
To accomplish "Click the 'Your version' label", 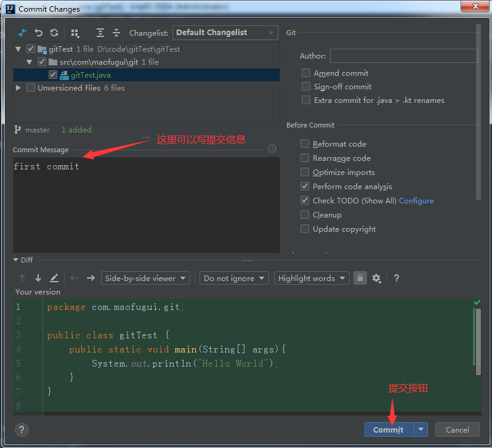I will tap(38, 292).
